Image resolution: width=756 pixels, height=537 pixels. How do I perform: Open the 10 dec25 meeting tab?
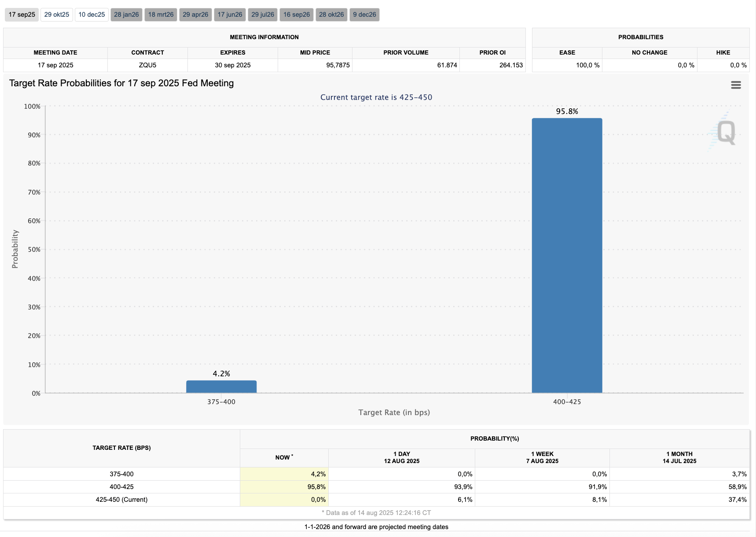coord(92,15)
